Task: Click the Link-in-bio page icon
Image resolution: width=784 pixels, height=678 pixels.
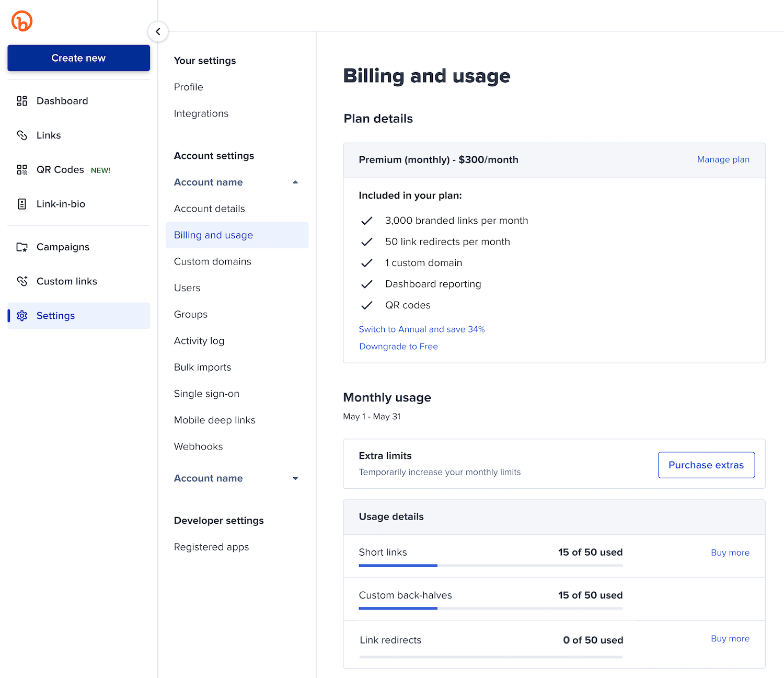Action: (x=22, y=204)
